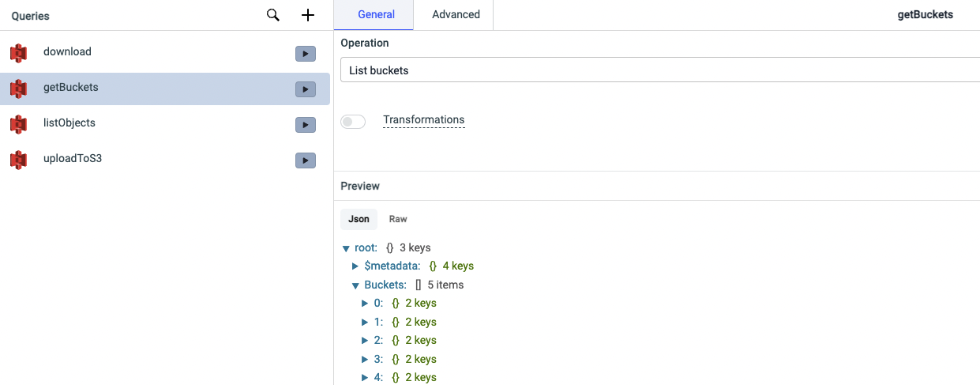
Task: Enable the Transformations toggle
Action: tap(353, 122)
